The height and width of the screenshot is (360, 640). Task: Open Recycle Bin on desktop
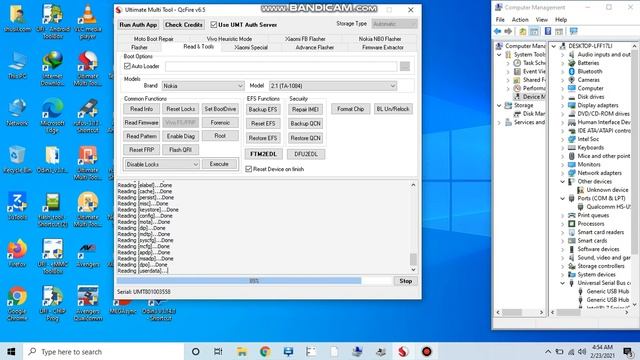pyautogui.click(x=17, y=159)
